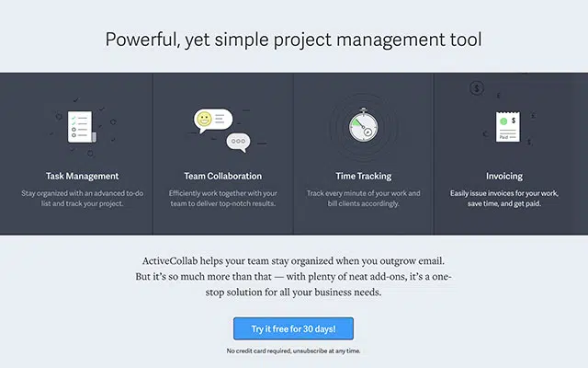This screenshot has width=588, height=368.
Task: Click the 'Track every minute' description text
Action: click(x=364, y=198)
